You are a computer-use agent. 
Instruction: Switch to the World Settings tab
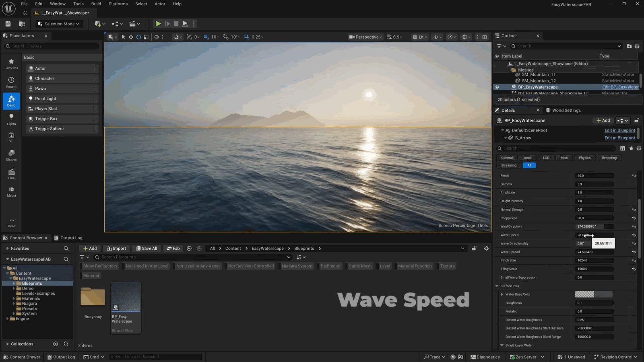563,111
